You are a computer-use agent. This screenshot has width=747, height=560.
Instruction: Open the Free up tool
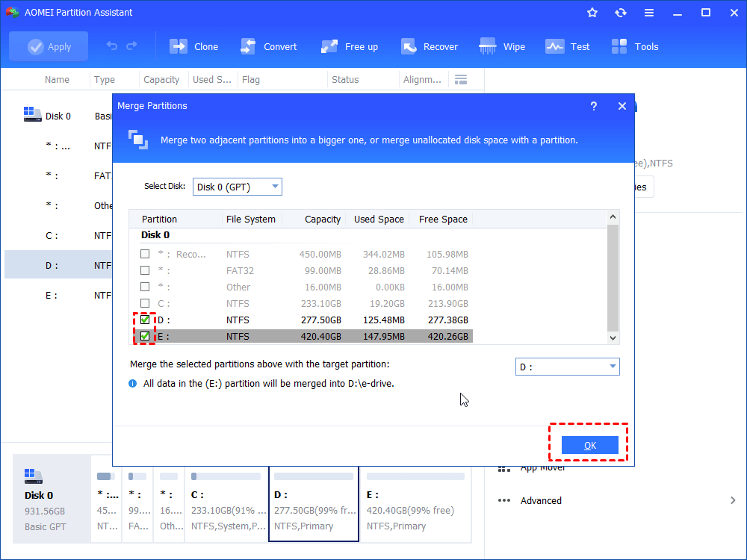349,46
